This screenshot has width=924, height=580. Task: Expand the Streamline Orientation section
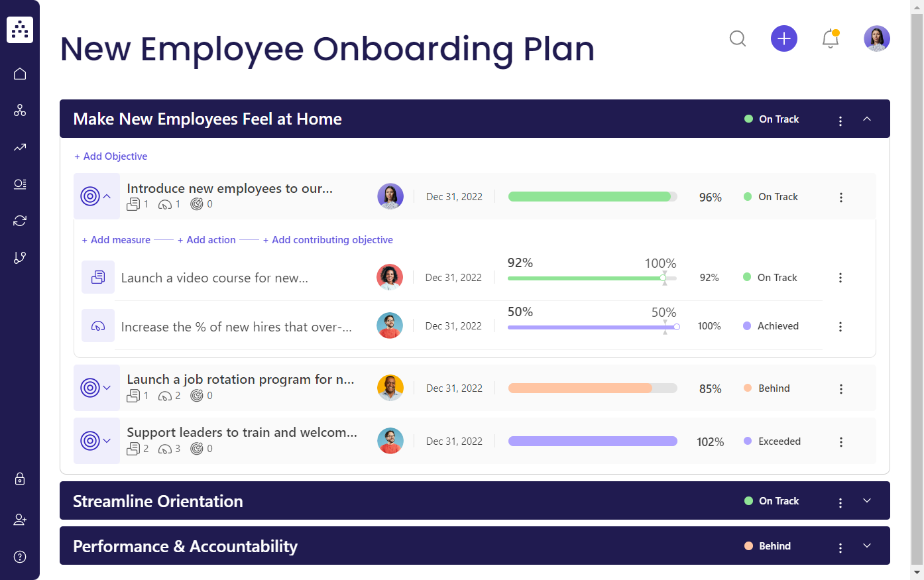coord(867,500)
